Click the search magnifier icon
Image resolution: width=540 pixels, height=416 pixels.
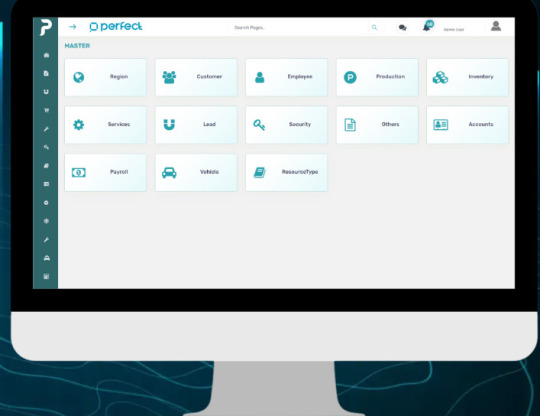(x=374, y=28)
